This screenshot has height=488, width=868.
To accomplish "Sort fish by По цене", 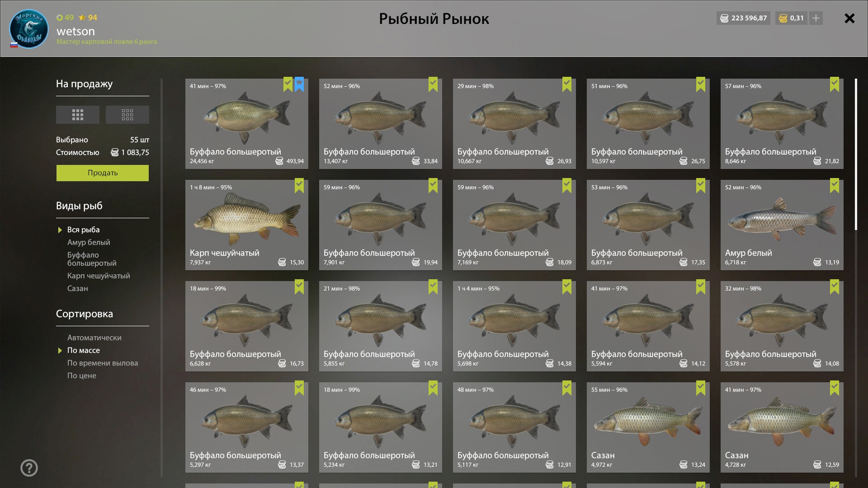I will (x=82, y=375).
